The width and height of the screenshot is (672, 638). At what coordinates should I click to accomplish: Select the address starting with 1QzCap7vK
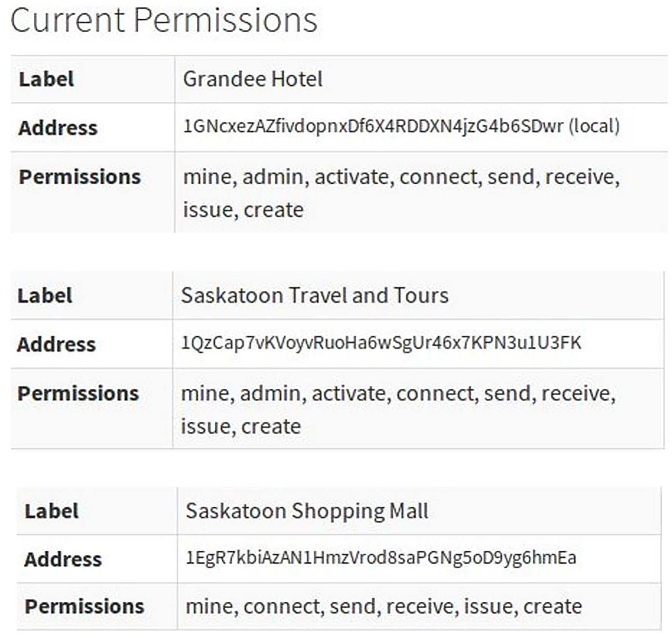coord(381,343)
